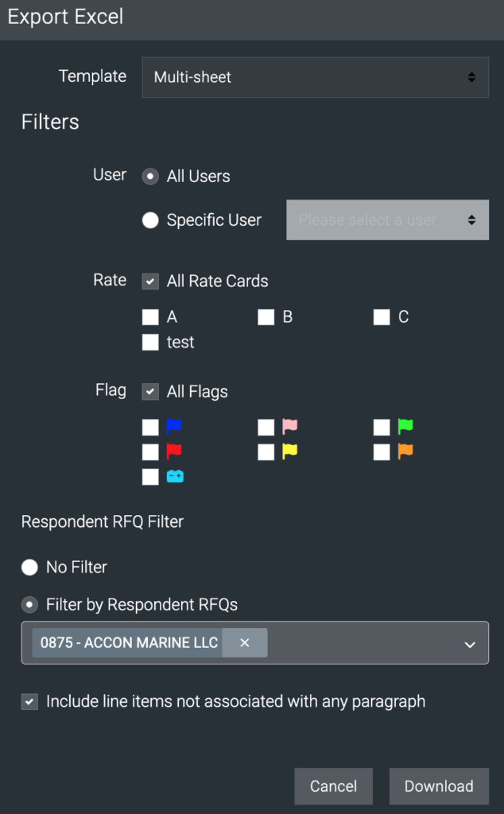
Task: Enable rate card A checkbox
Action: click(x=150, y=317)
